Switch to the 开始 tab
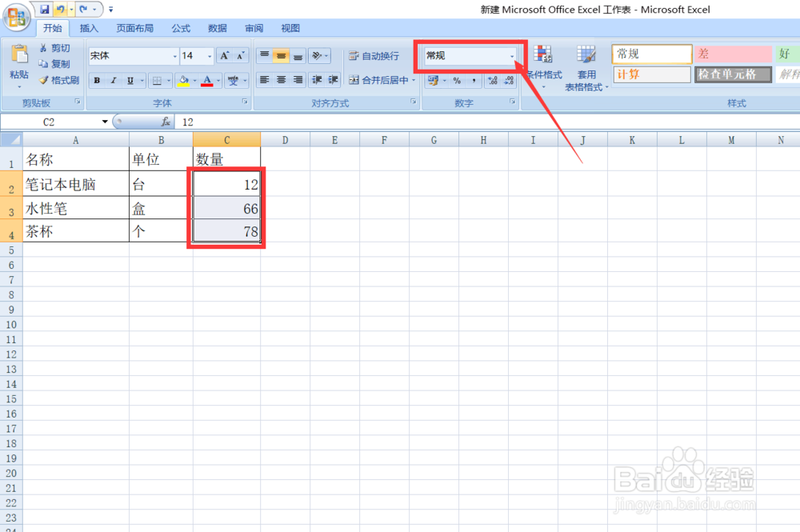Image resolution: width=800 pixels, height=532 pixels. coord(52,28)
